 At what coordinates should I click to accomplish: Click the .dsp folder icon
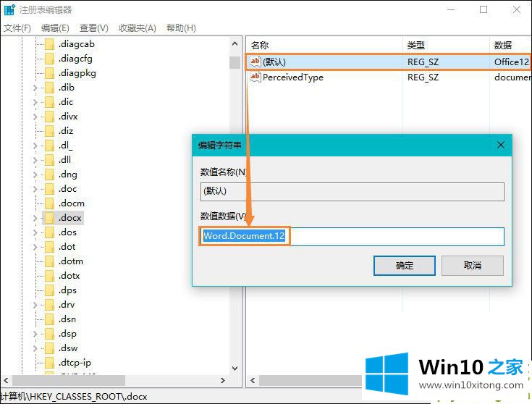(49, 334)
